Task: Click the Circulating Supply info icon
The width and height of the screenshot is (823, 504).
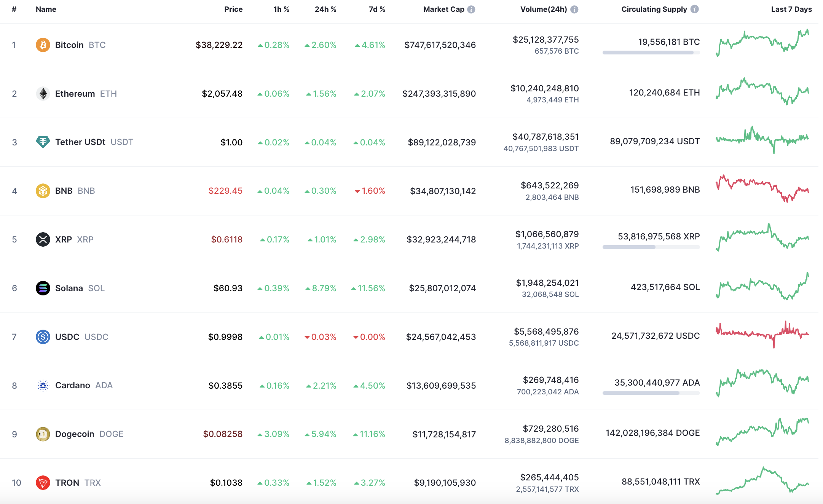Action: [x=695, y=10]
